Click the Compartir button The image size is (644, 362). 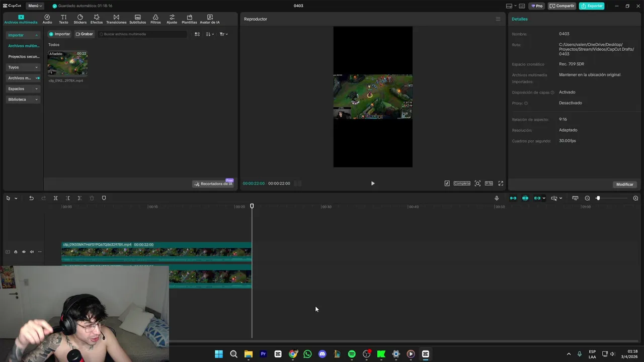pyautogui.click(x=562, y=6)
